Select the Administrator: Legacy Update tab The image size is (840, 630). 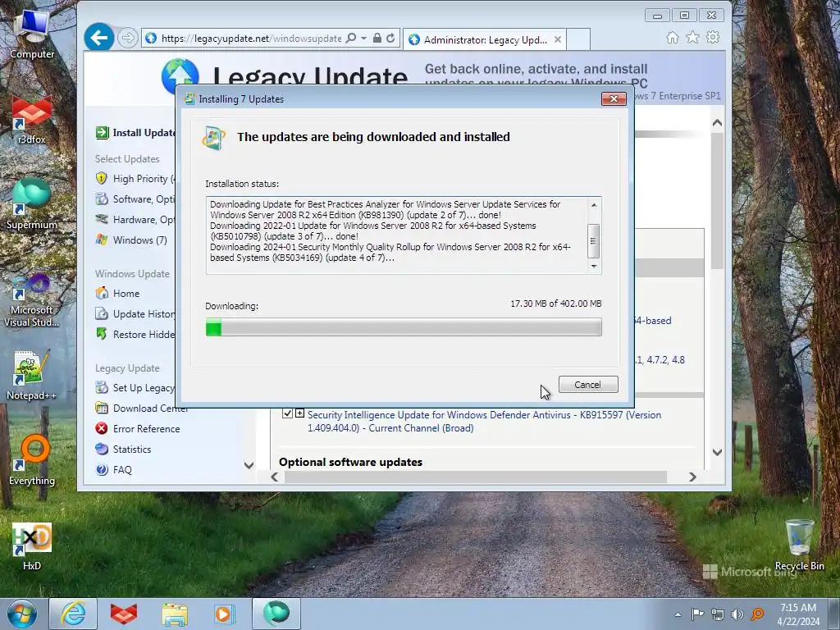484,39
